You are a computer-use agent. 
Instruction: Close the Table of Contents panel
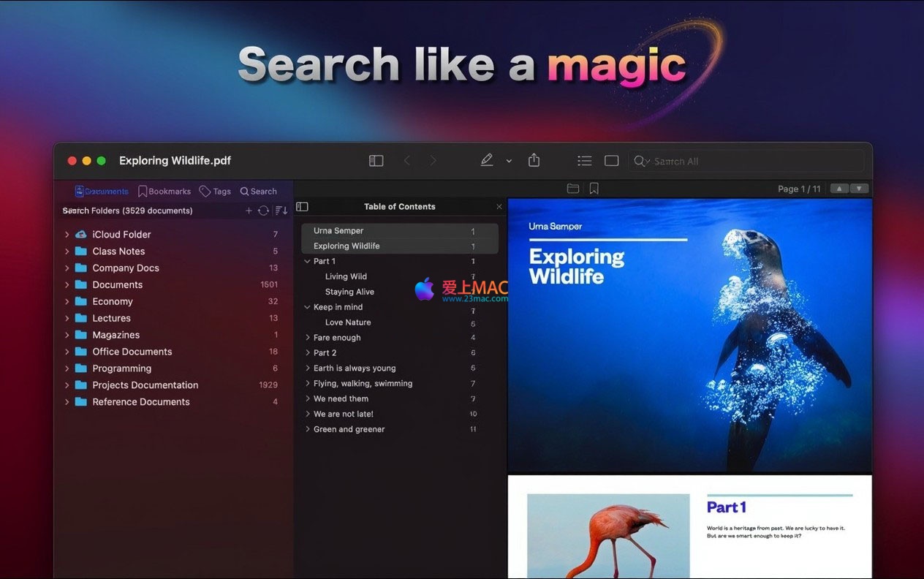click(499, 207)
